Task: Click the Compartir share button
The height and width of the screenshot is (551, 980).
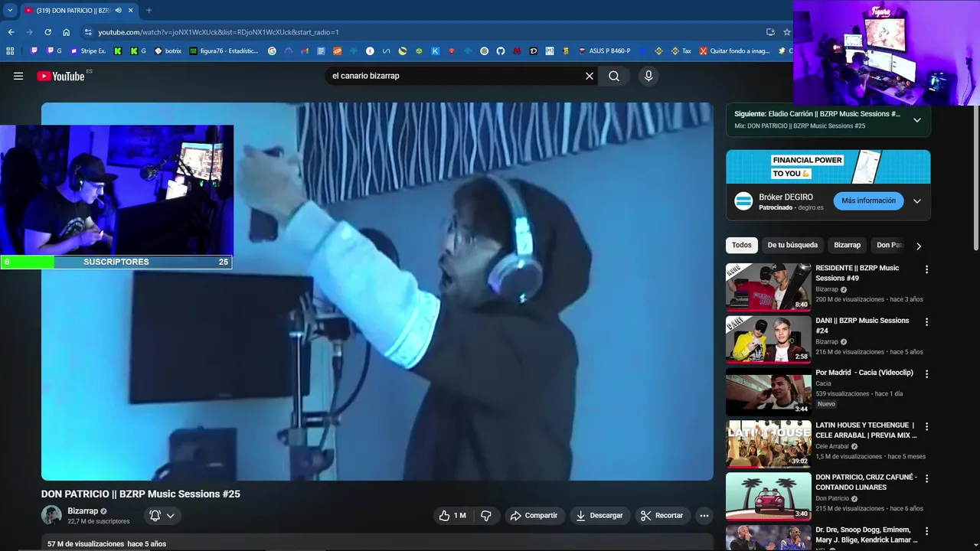Action: pos(534,516)
